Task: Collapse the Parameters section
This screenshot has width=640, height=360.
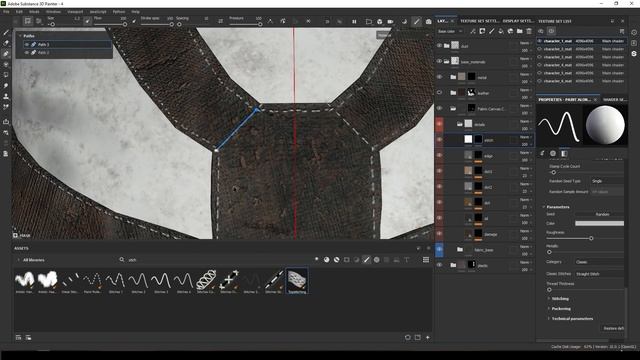Action: pyautogui.click(x=544, y=207)
